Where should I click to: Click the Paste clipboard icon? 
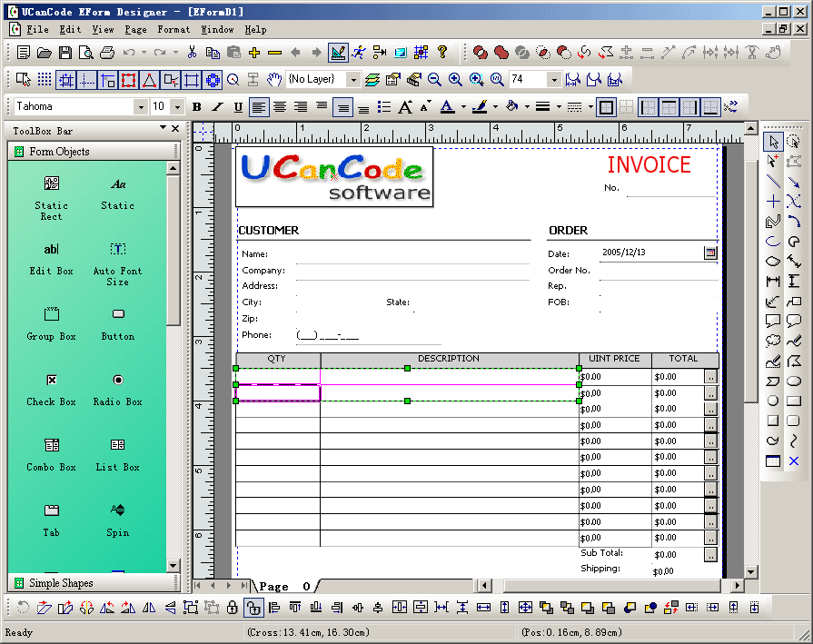(233, 53)
